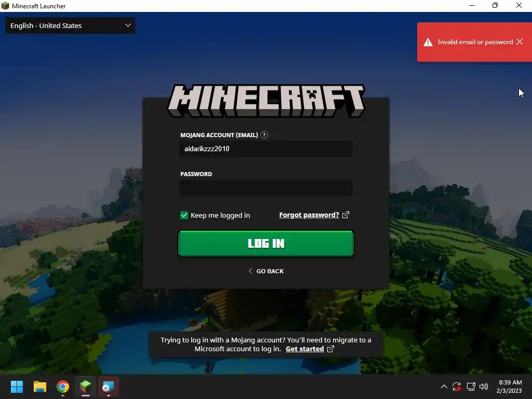The width and height of the screenshot is (532, 399).
Task: Open network settings tray icon
Action: tap(471, 387)
